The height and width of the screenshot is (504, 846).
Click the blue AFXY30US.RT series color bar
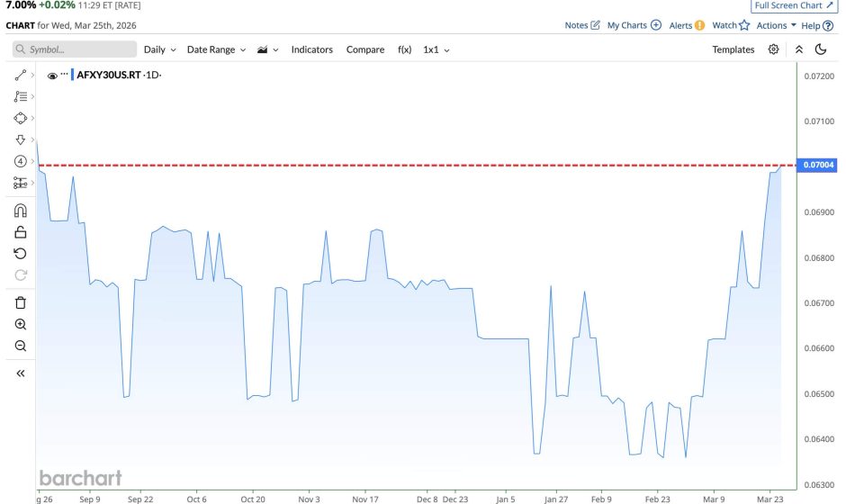coord(72,76)
